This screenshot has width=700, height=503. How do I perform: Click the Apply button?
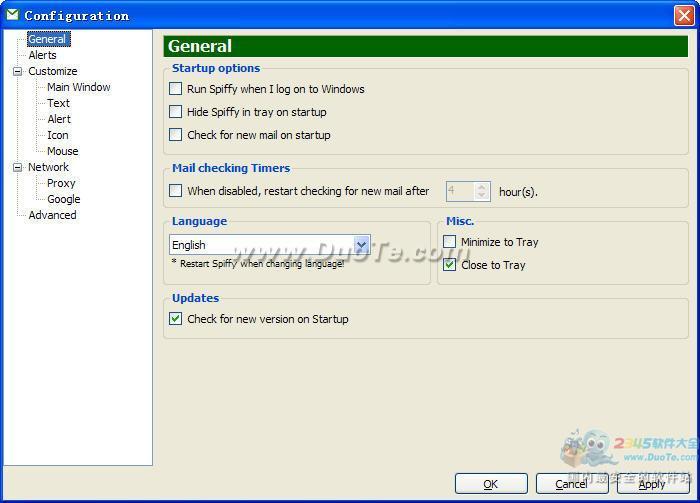click(653, 484)
